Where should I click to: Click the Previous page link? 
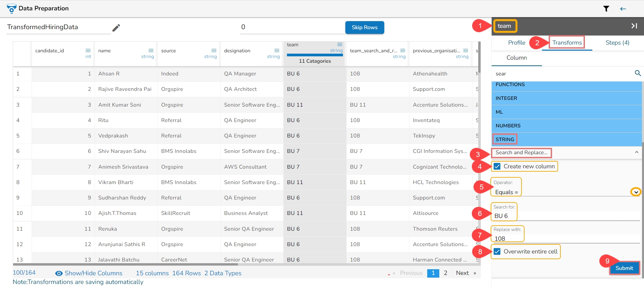point(411,273)
